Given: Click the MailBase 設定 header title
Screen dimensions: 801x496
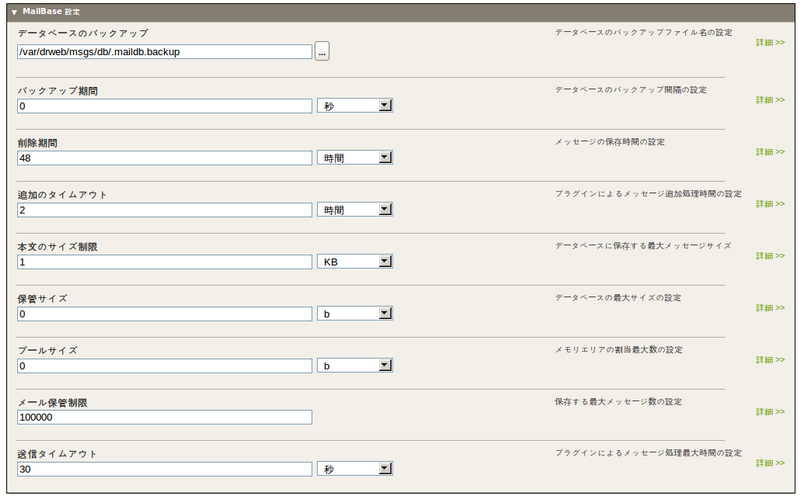Looking at the screenshot, I should (x=51, y=11).
